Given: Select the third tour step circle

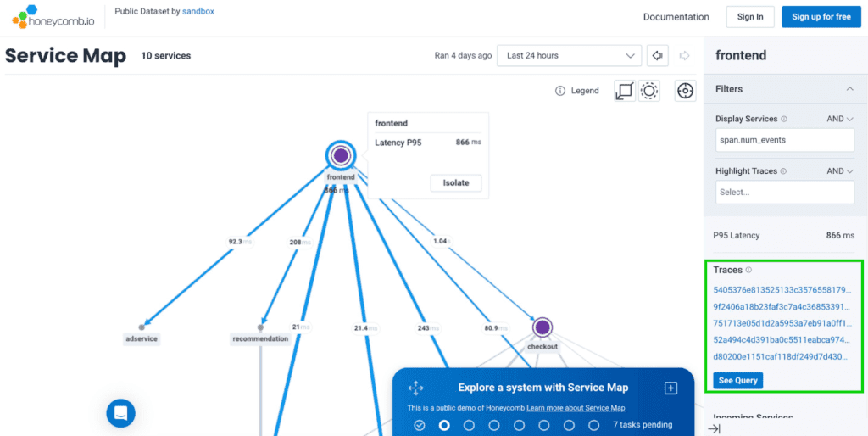Looking at the screenshot, I should (x=469, y=425).
